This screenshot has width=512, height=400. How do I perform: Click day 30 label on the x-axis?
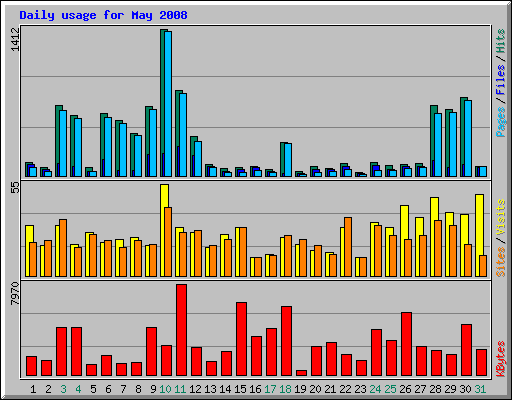pos(465,389)
